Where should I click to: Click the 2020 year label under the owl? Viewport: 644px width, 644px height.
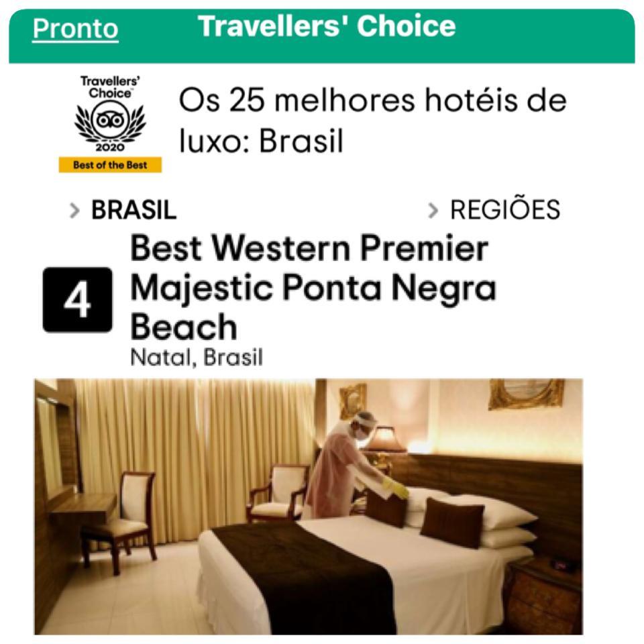[x=110, y=147]
